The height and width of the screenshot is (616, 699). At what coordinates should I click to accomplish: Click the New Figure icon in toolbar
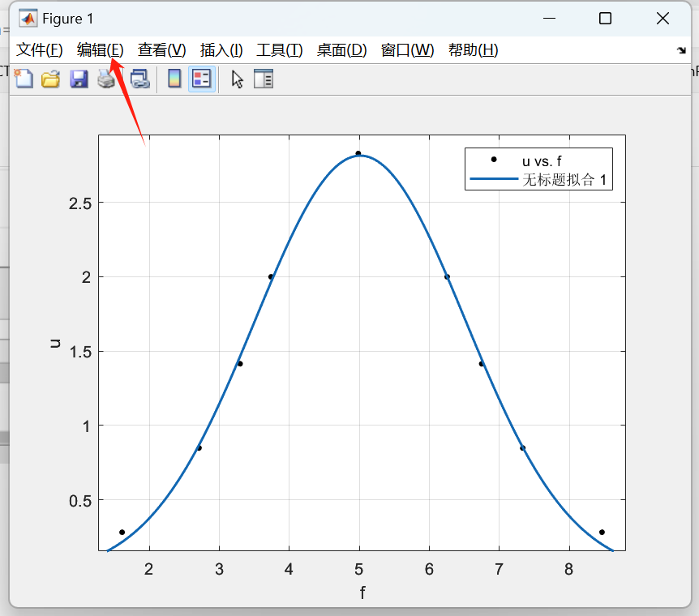pyautogui.click(x=24, y=79)
